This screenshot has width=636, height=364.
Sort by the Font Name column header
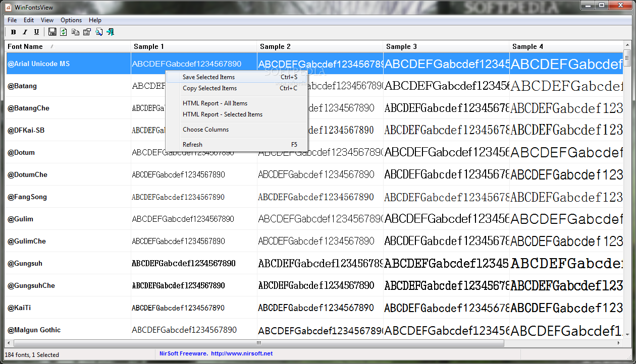[68, 46]
